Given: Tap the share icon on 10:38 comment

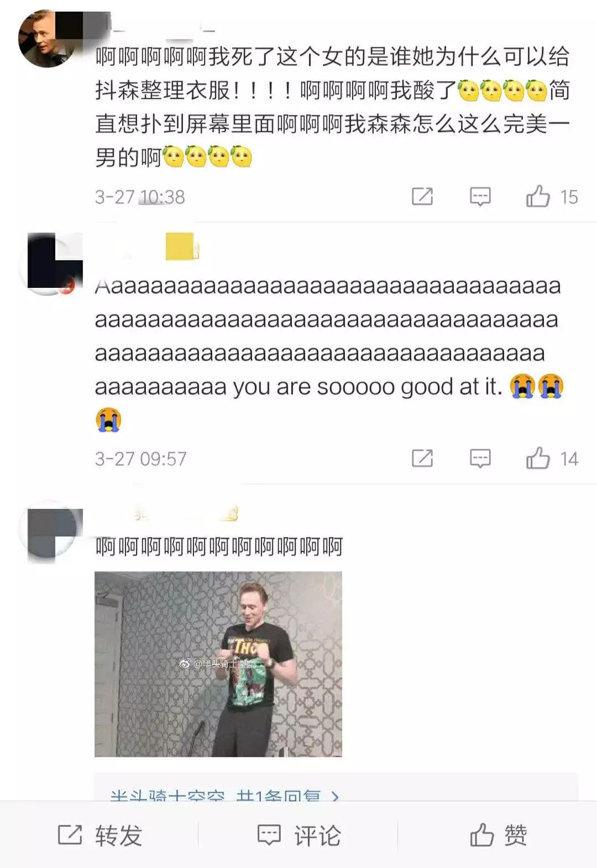Looking at the screenshot, I should coord(422,196).
